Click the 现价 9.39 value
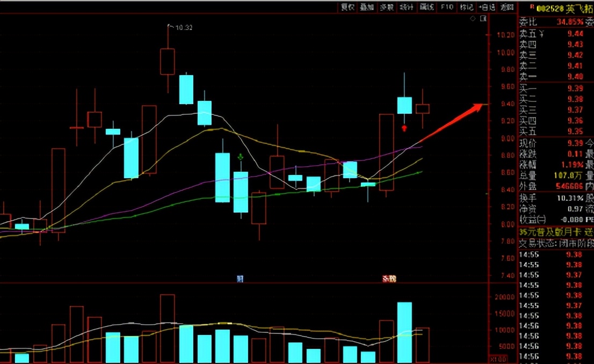The width and height of the screenshot is (594, 364). pyautogui.click(x=575, y=143)
